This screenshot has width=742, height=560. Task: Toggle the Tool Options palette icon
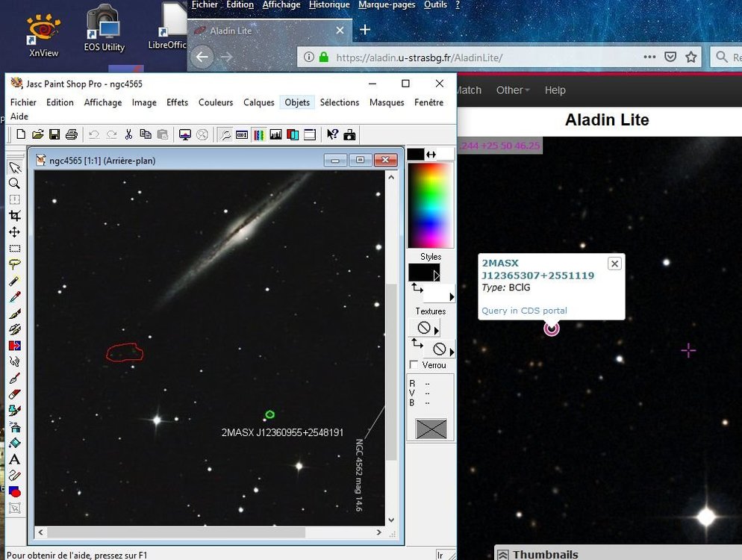pyautogui.click(x=242, y=135)
